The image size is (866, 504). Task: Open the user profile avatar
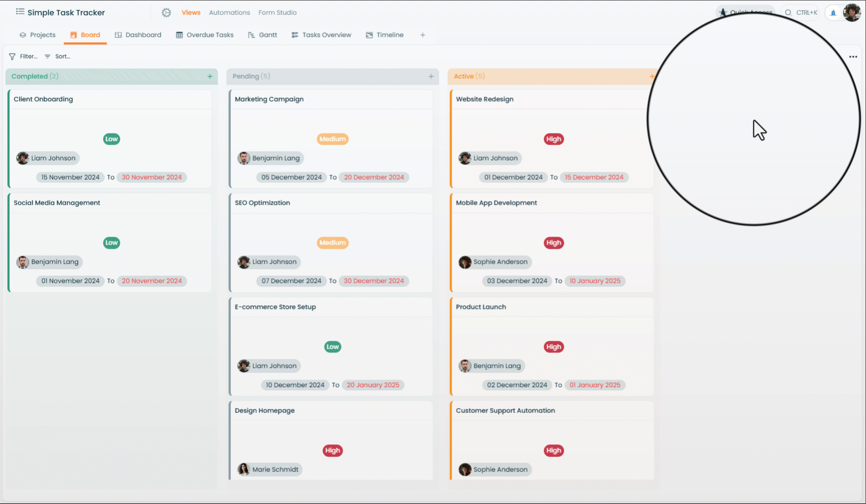(x=852, y=12)
